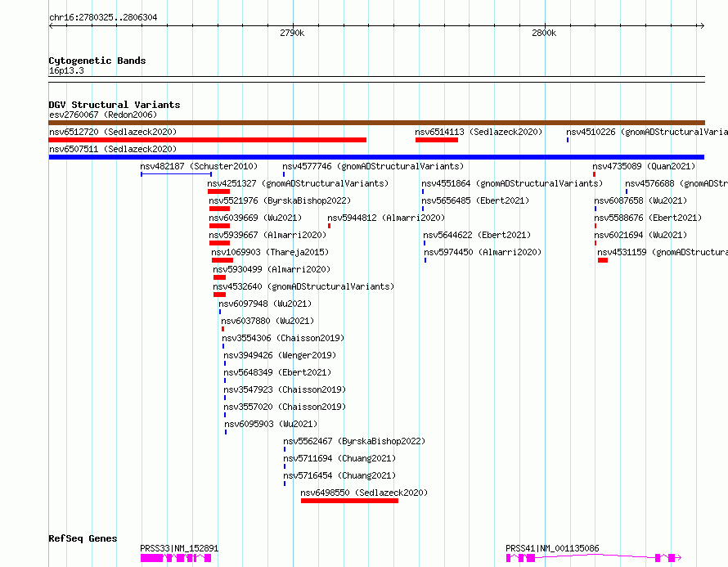
Task: Click the nsv3554306 Chaisson2019 label
Action: [283, 338]
